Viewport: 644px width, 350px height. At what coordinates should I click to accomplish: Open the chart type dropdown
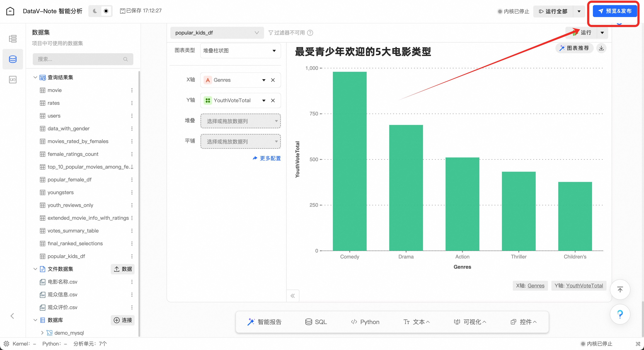[x=240, y=51]
